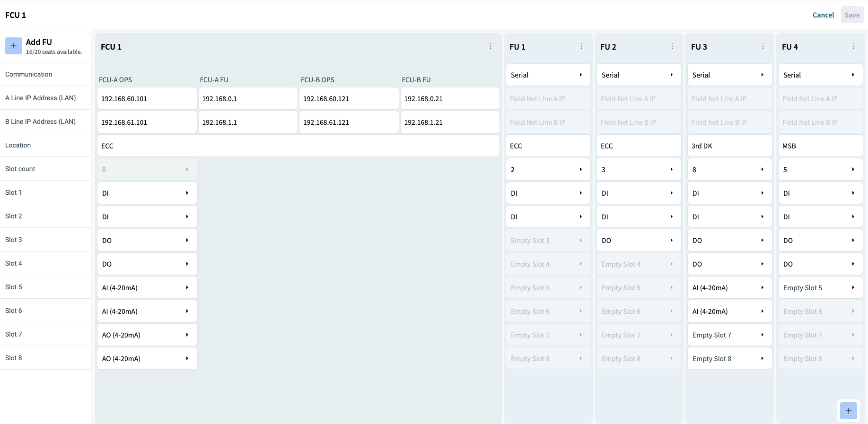This screenshot has height=424, width=868.
Task: Open FU 3 Communication dropdown set to Serial
Action: pyautogui.click(x=729, y=75)
